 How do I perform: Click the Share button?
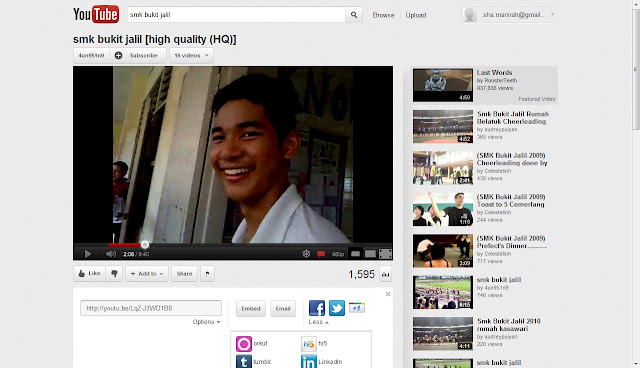coord(184,274)
